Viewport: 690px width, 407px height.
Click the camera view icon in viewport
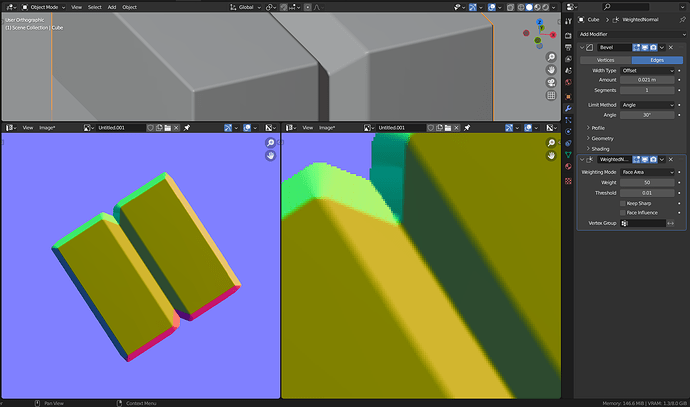(551, 83)
